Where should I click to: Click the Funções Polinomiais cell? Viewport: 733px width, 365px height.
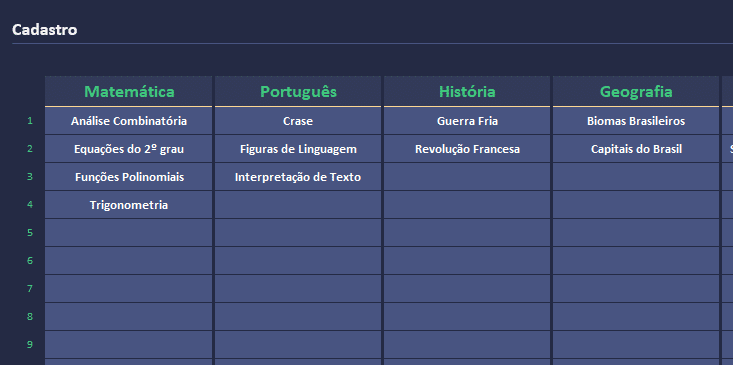(x=129, y=177)
